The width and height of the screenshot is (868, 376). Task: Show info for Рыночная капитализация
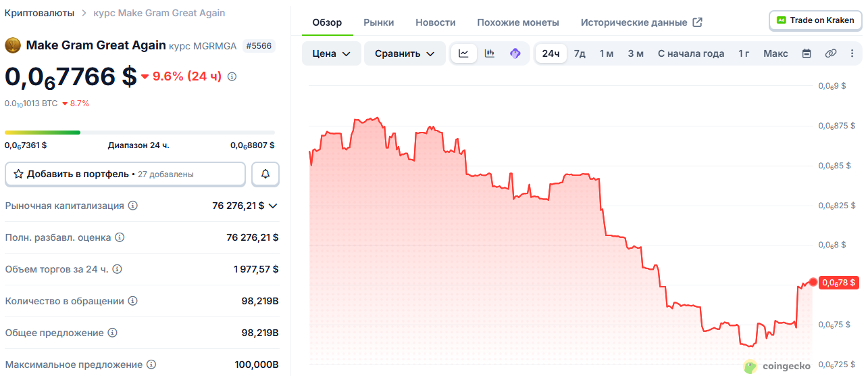coord(133,206)
